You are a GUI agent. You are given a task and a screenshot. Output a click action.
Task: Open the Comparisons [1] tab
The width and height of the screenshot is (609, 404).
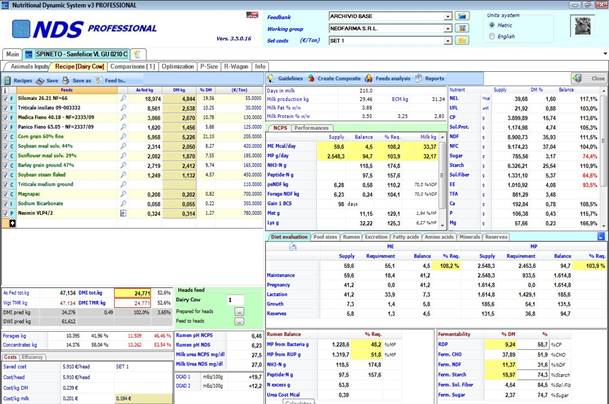coord(132,66)
